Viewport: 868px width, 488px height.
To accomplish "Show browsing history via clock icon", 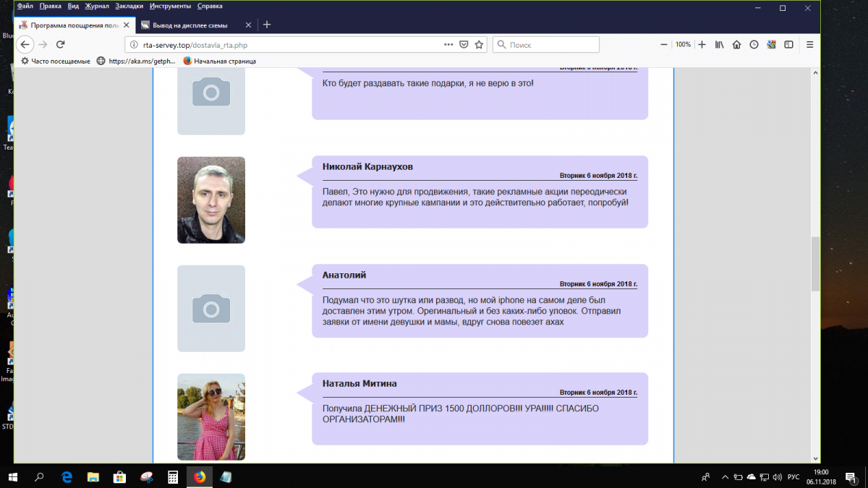I will point(754,45).
